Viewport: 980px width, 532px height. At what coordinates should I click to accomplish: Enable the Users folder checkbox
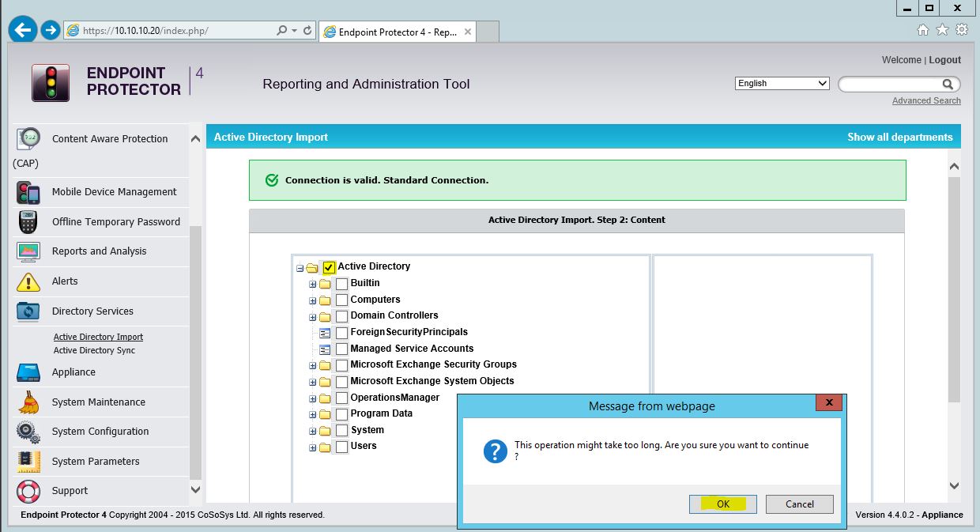pyautogui.click(x=341, y=447)
